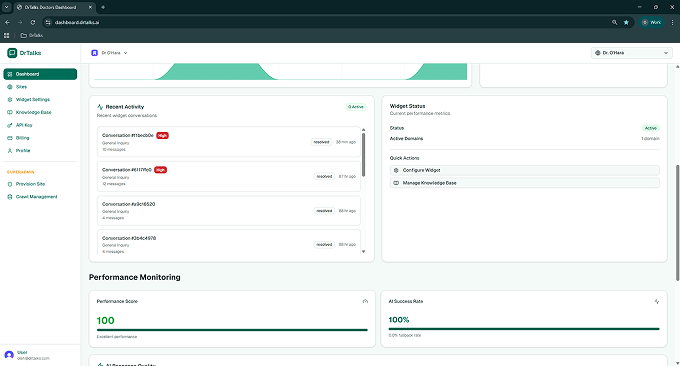Go back with the browser back arrow

(x=7, y=22)
